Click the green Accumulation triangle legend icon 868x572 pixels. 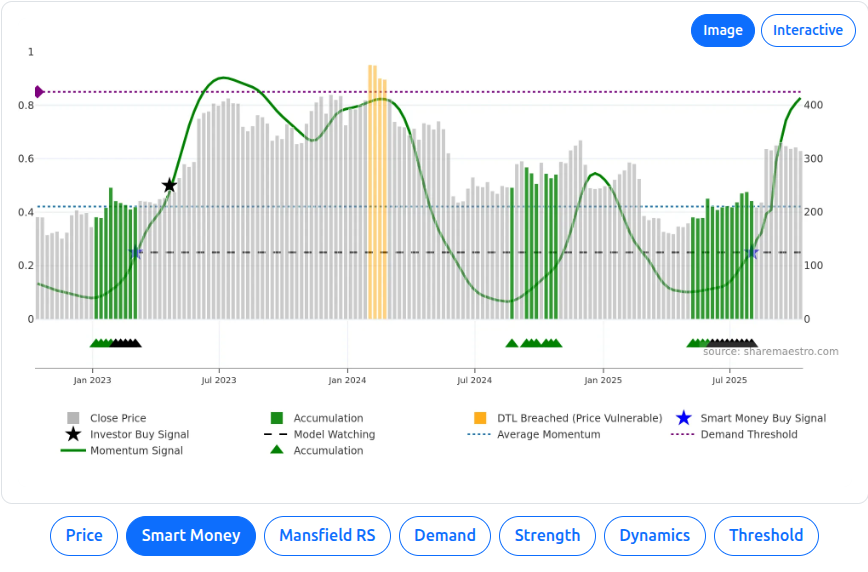point(277,450)
